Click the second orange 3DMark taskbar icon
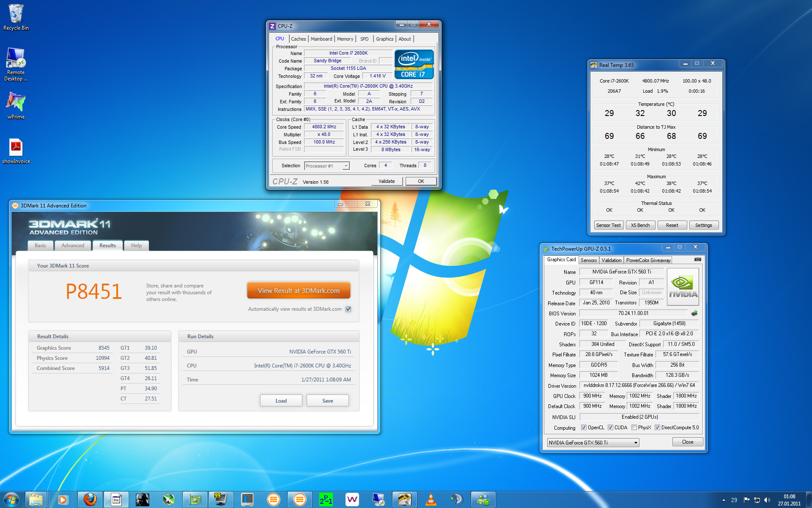The width and height of the screenshot is (812, 508). (299, 500)
